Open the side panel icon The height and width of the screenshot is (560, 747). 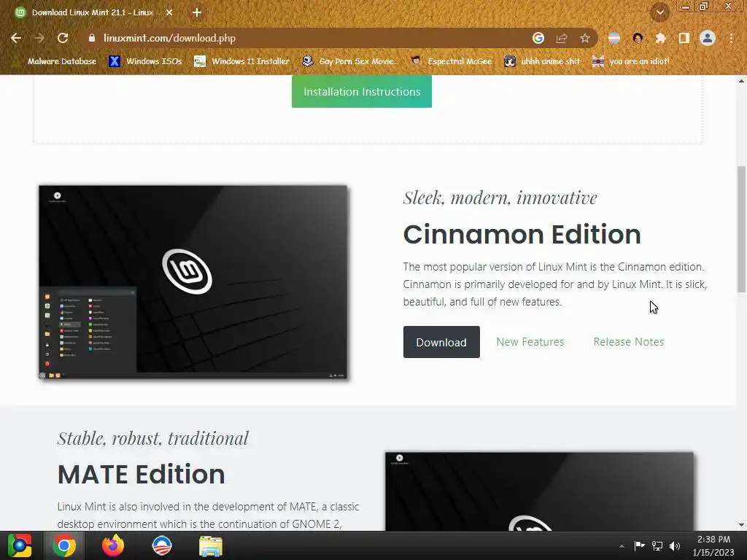684,38
